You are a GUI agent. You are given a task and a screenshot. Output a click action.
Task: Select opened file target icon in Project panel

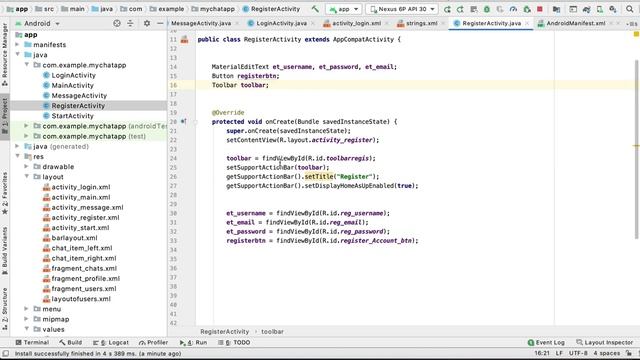[117, 23]
